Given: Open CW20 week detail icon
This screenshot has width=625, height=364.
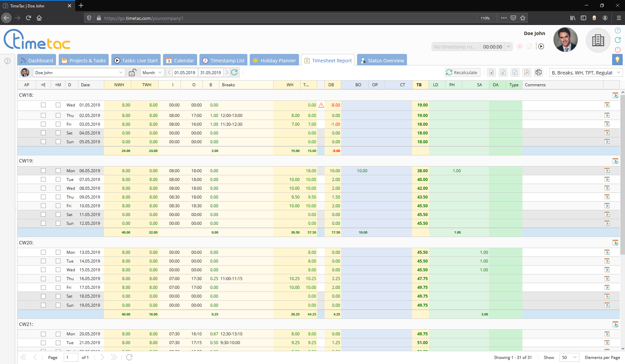Looking at the screenshot, I should coord(616,243).
